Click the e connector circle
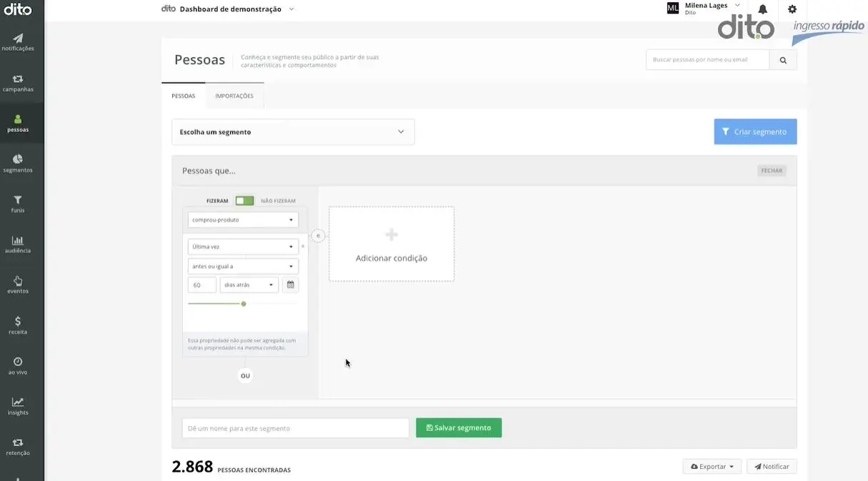The height and width of the screenshot is (481, 868). point(318,235)
